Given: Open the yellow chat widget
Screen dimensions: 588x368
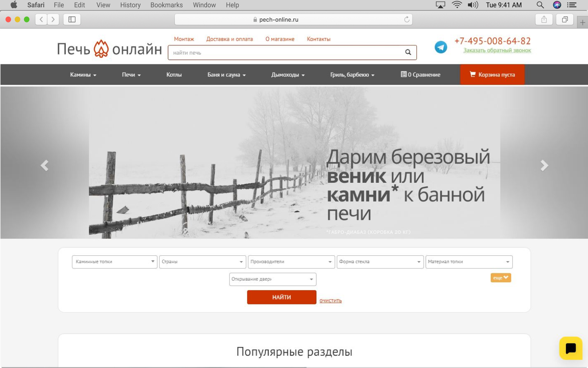Looking at the screenshot, I should coord(570,348).
